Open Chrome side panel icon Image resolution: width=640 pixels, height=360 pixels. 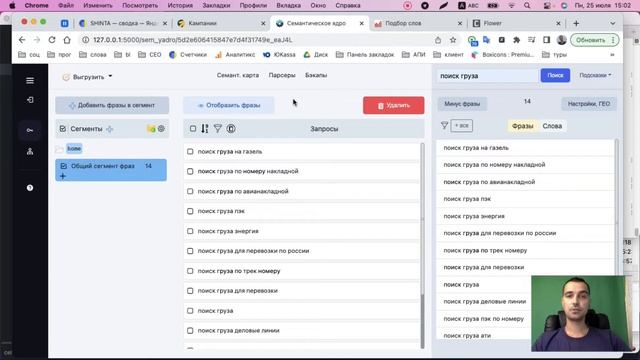[x=546, y=40]
